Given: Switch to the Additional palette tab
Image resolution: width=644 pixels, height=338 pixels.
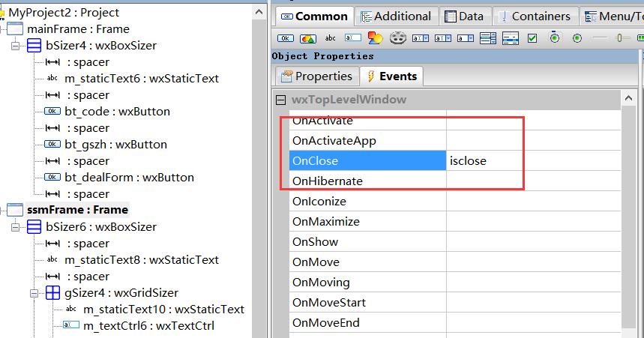Looking at the screenshot, I should point(395,16).
